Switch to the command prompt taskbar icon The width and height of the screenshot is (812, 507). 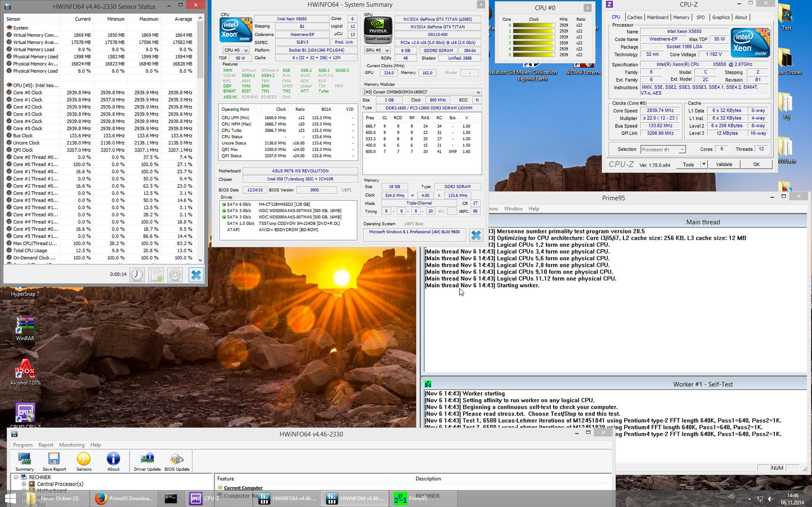coord(171,498)
